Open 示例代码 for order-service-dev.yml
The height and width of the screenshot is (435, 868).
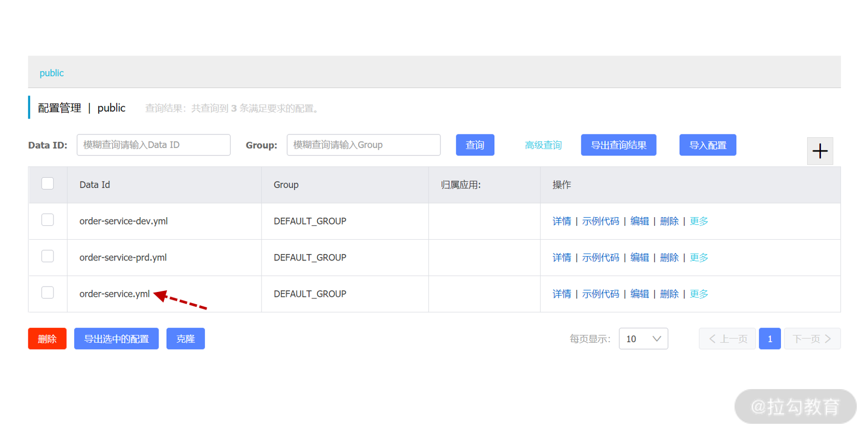(x=601, y=221)
